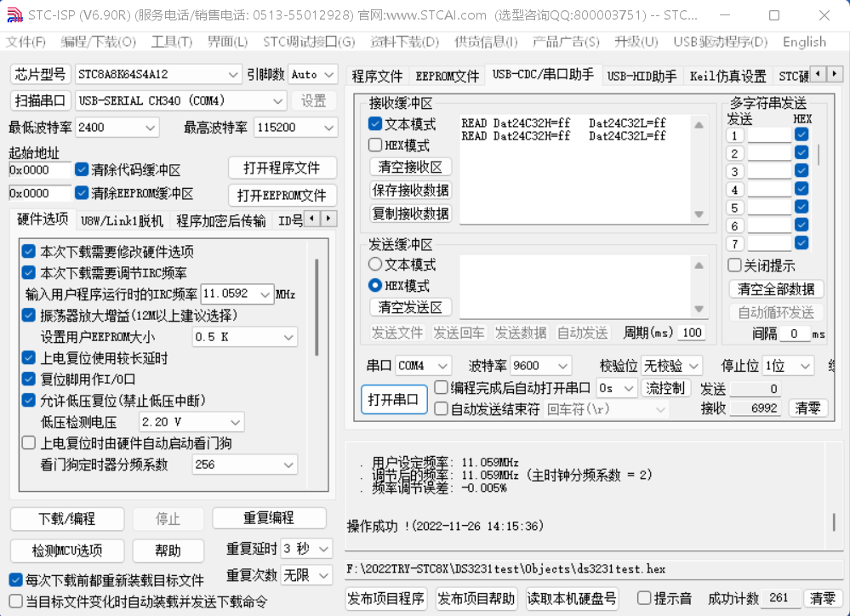Open minimum baud rate 2400 dropdown
This screenshot has height=616, width=850.
click(x=117, y=128)
